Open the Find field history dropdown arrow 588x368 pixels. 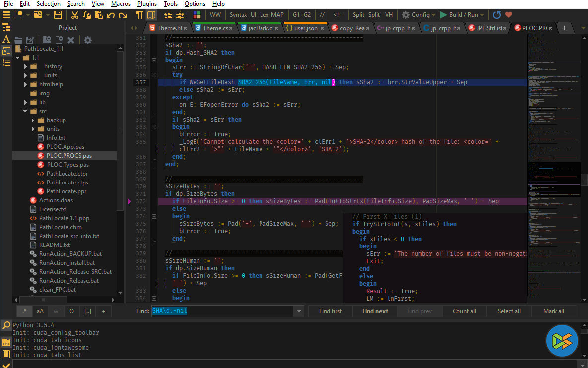coord(298,311)
